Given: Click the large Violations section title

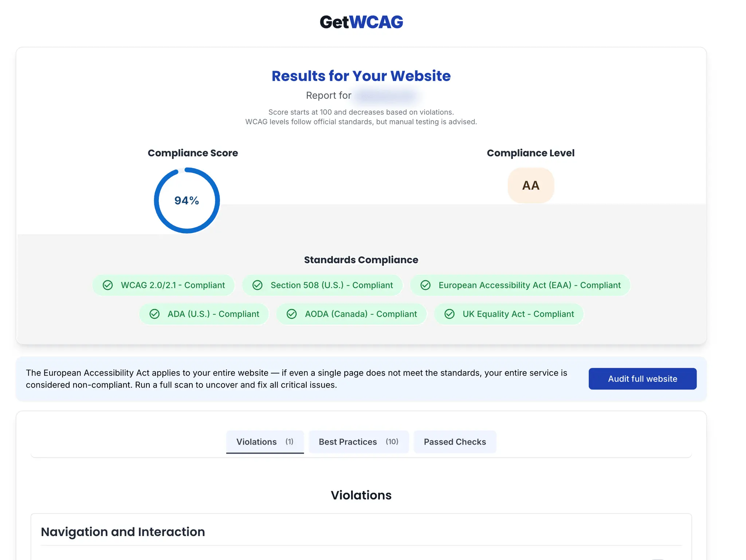Looking at the screenshot, I should tap(361, 495).
